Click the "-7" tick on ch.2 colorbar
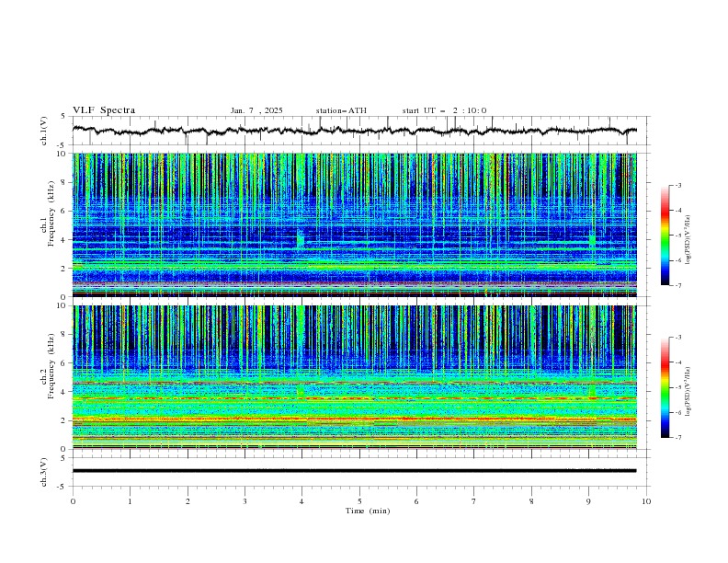Image resolution: width=728 pixels, height=563 pixels. click(678, 437)
